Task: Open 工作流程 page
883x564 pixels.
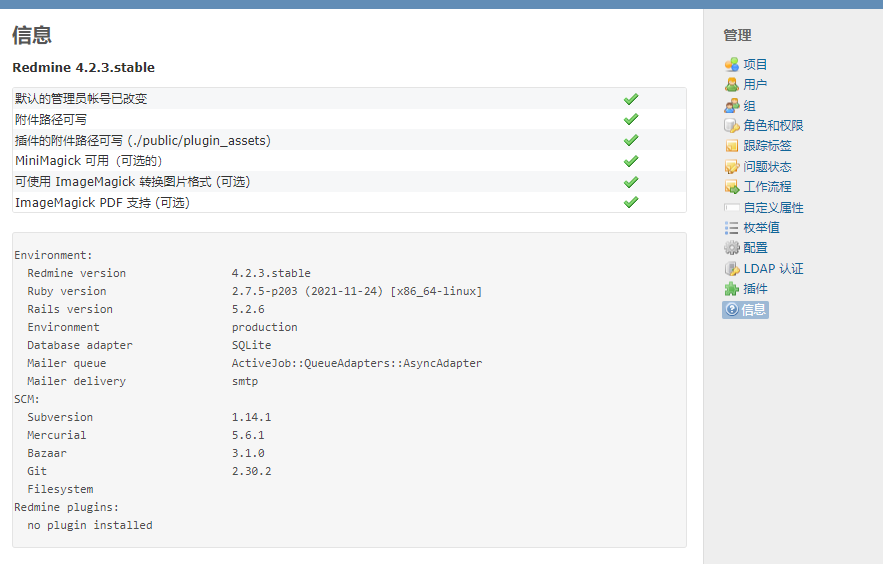Action: pyautogui.click(x=767, y=187)
